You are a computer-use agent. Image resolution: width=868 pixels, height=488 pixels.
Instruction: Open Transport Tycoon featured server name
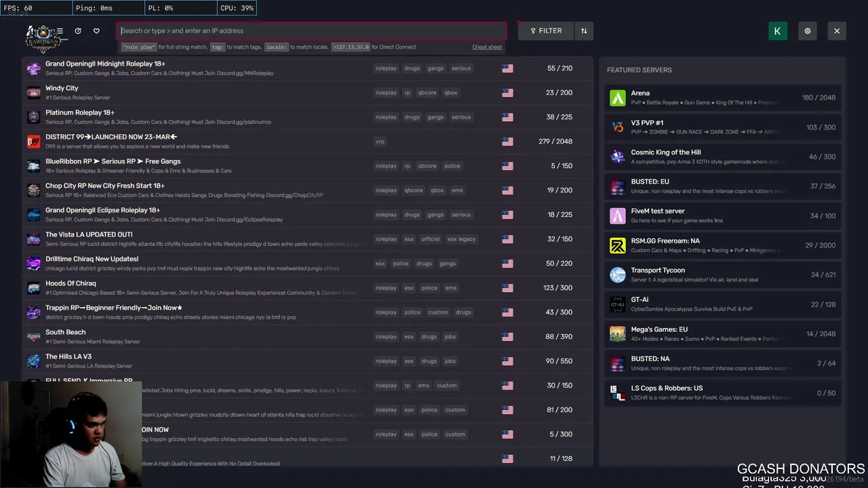(x=658, y=270)
